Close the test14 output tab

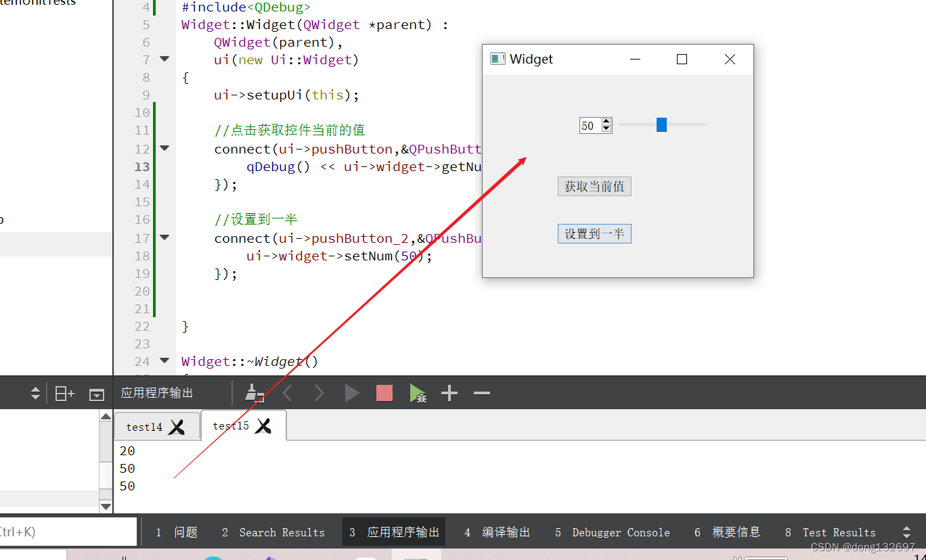coord(177,427)
